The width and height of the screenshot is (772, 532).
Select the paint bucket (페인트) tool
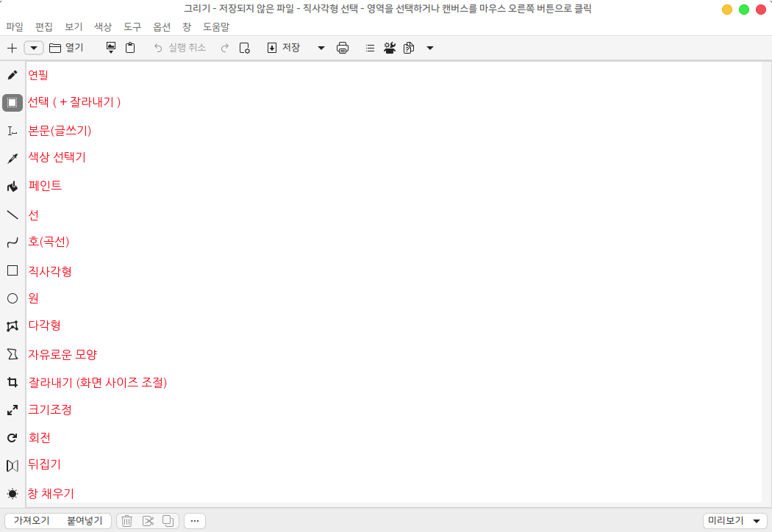pyautogui.click(x=12, y=186)
